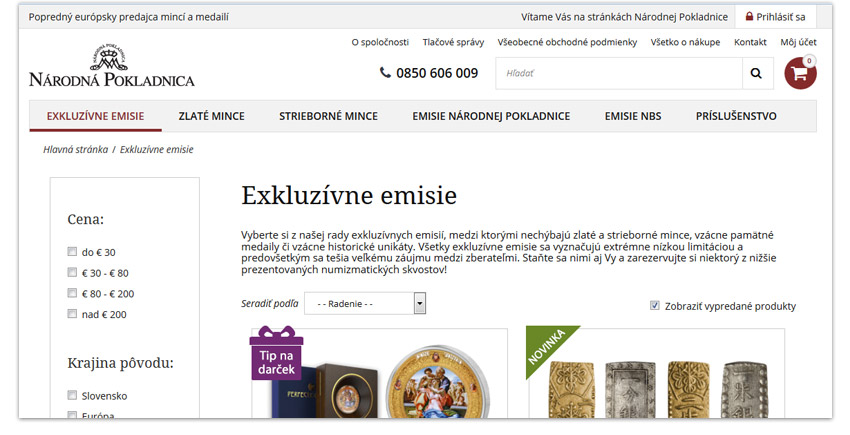Open the Strieborné mince menu
Viewport: 850px width, 435px height.
point(329,116)
